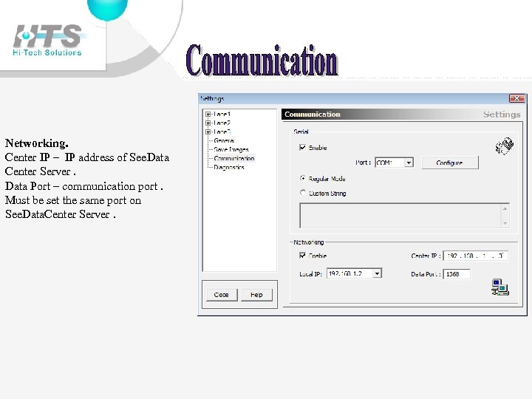Click the Settings window title text
Screen dimensions: 532x399
point(212,98)
